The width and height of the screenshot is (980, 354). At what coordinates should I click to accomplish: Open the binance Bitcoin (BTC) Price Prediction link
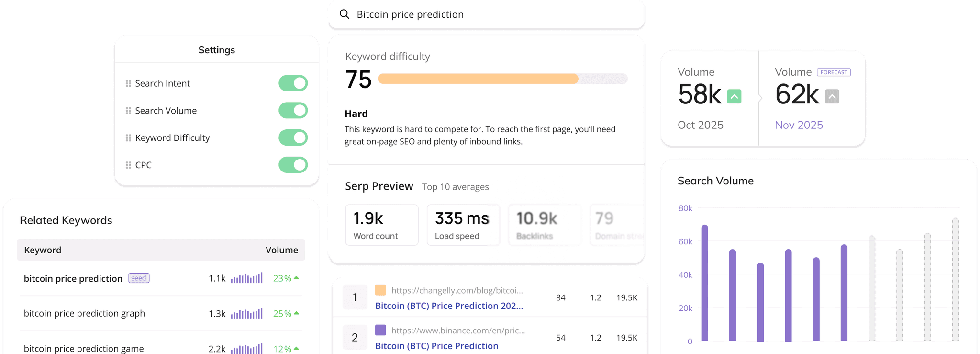436,346
